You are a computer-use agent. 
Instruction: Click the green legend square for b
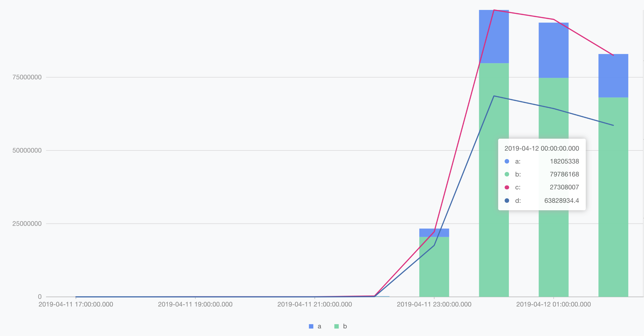336,326
